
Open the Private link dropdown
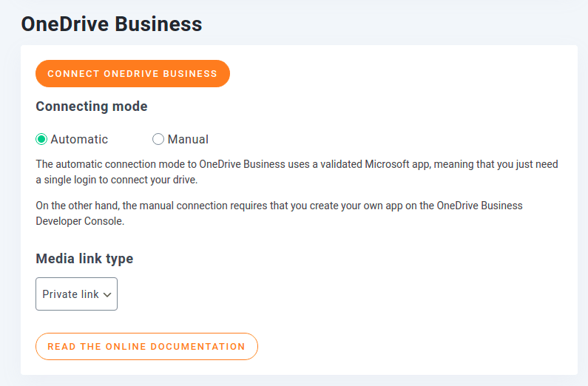[x=76, y=294]
